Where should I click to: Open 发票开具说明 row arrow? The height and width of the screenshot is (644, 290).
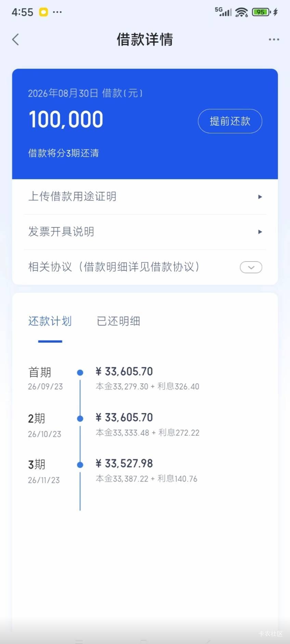click(260, 232)
